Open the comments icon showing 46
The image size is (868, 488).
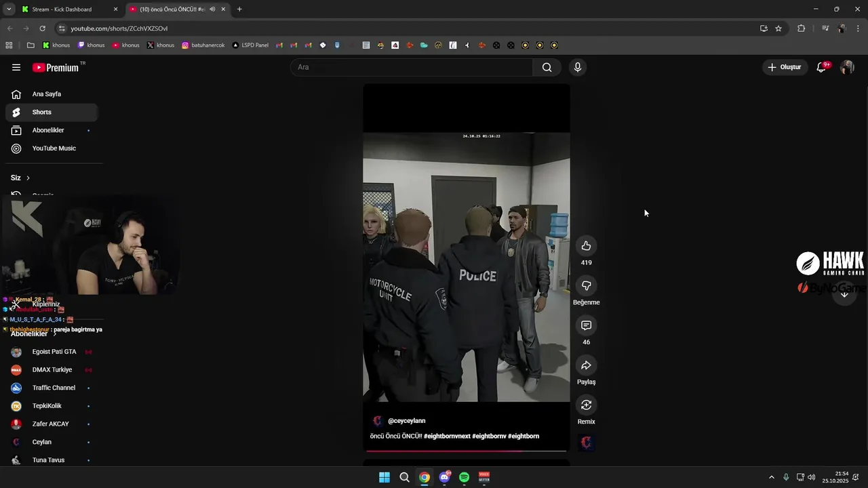[586, 325]
